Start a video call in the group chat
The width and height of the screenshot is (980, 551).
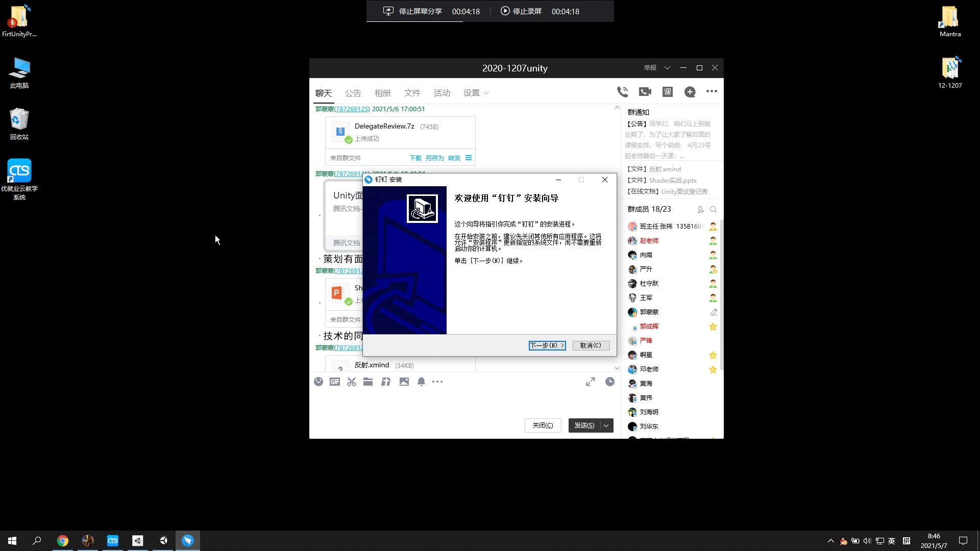[x=645, y=92]
